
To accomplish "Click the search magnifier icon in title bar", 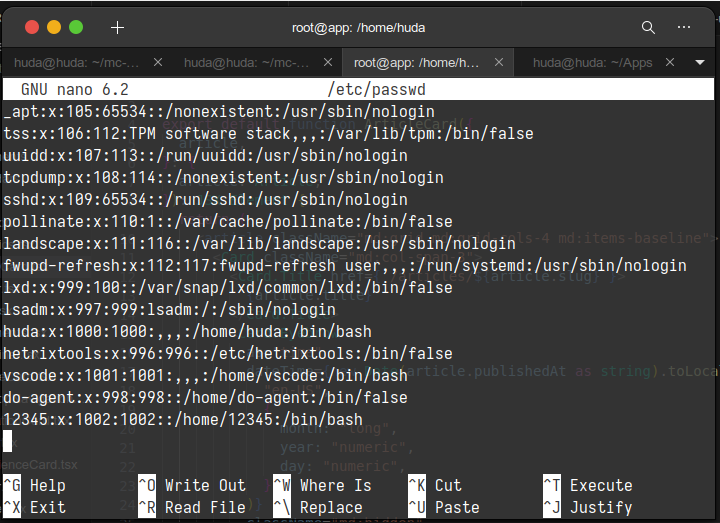I will point(648,27).
